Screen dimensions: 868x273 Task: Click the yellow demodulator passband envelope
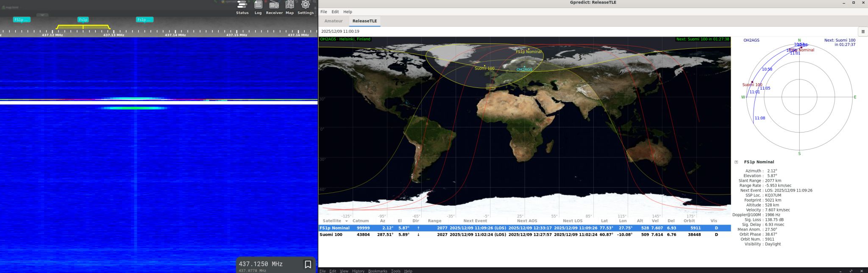83,27
